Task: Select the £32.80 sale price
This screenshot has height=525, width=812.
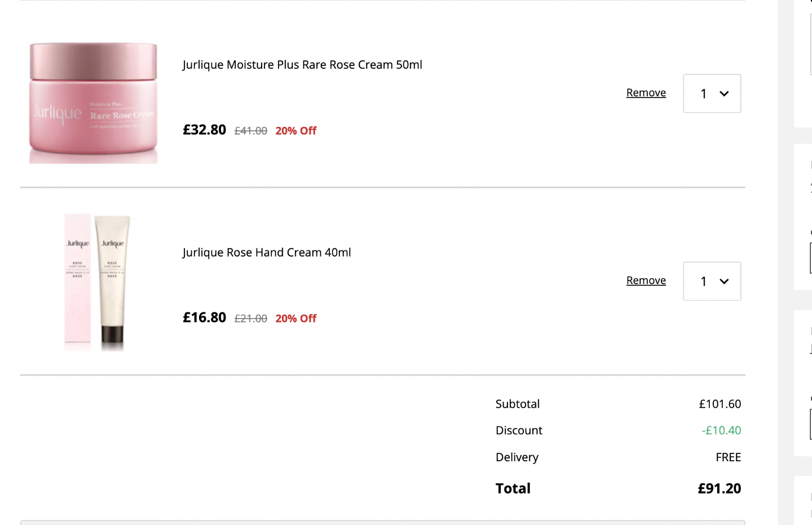Action: (204, 130)
